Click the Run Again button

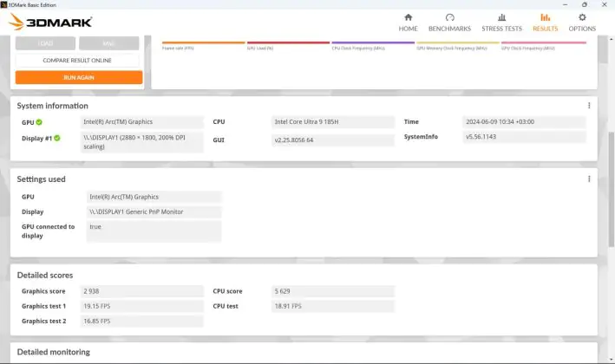pyautogui.click(x=79, y=77)
